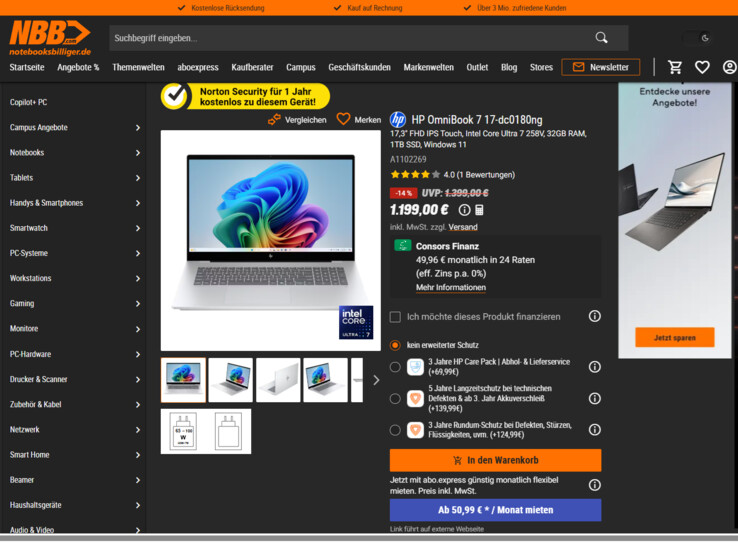Click the Merken heart icon
The width and height of the screenshot is (738, 543).
[x=343, y=119]
